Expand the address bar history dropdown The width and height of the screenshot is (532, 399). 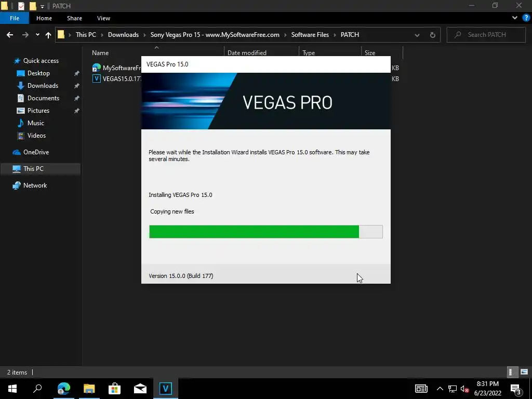[417, 35]
